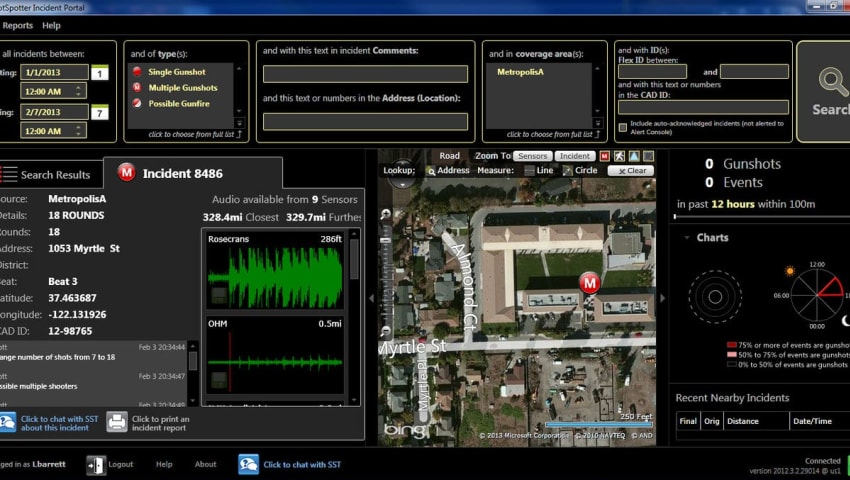This screenshot has width=850, height=480.
Task: Click the Logout link
Action: (120, 464)
